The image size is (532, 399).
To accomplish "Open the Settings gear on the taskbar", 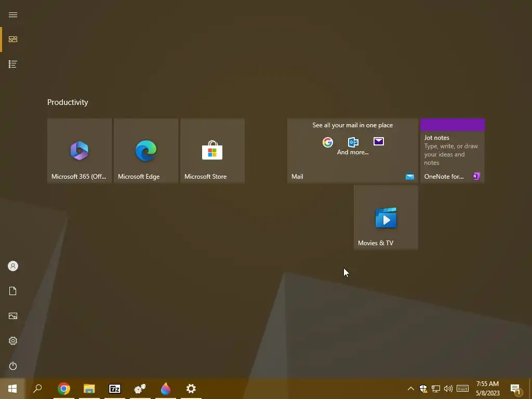I will (191, 389).
